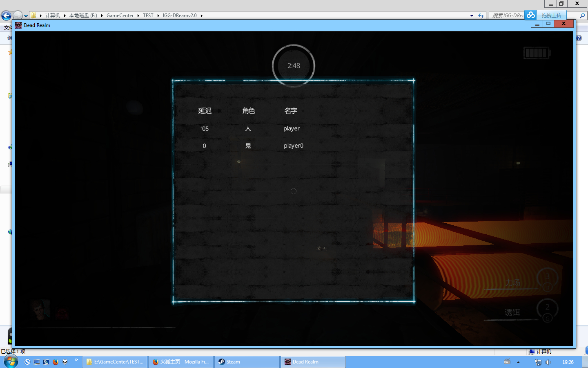Refresh the Explorer folder view
The height and width of the screenshot is (368, 588).
coord(481,16)
